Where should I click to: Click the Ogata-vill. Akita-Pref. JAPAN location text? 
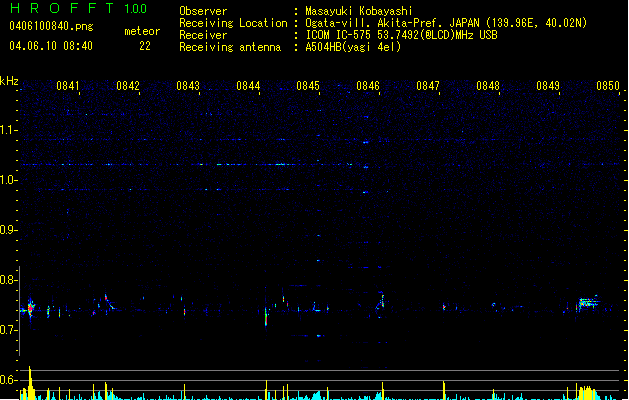click(x=446, y=23)
